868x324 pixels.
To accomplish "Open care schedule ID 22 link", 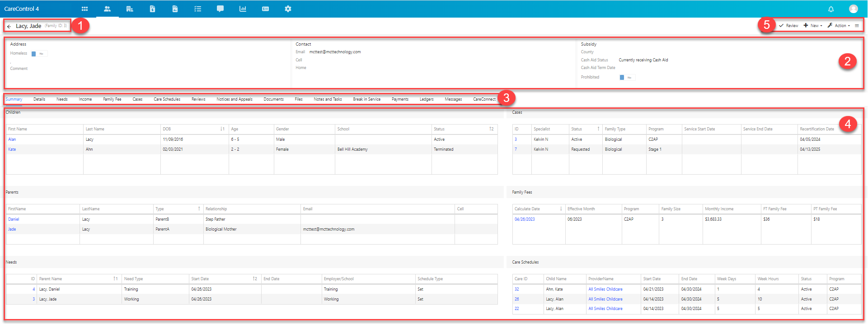I will point(517,309).
